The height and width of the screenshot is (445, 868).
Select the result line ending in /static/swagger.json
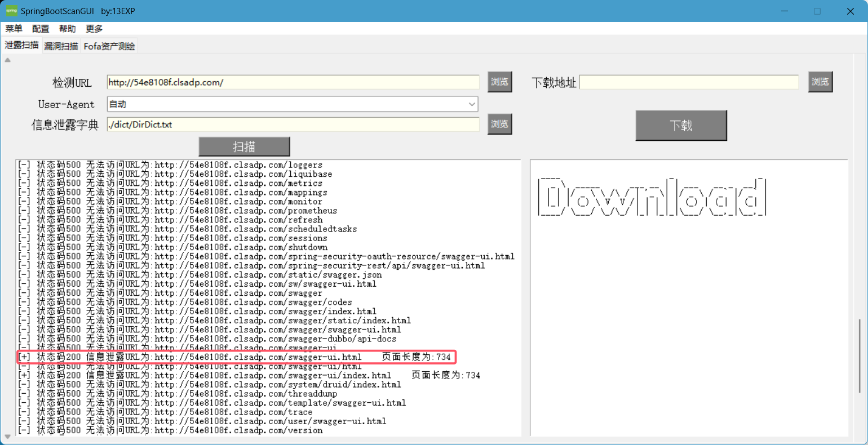point(200,275)
